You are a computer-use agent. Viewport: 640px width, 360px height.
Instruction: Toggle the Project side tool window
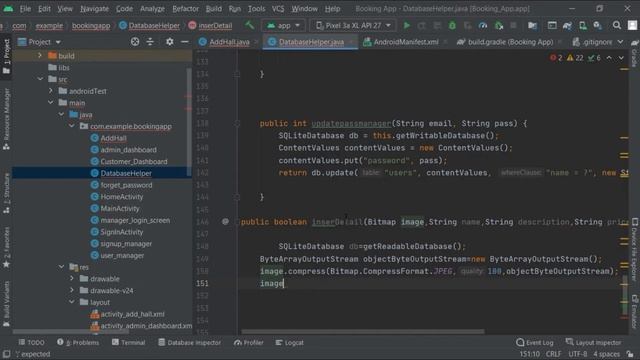[x=6, y=56]
